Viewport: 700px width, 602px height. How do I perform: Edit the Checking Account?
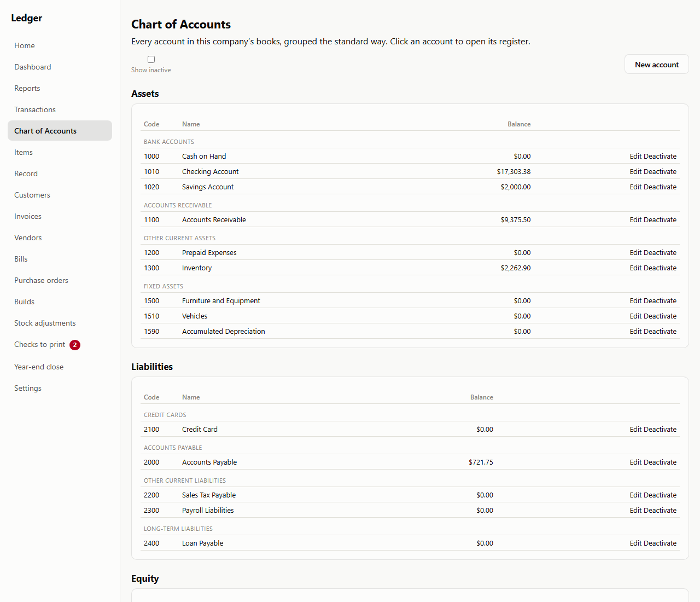pos(635,171)
